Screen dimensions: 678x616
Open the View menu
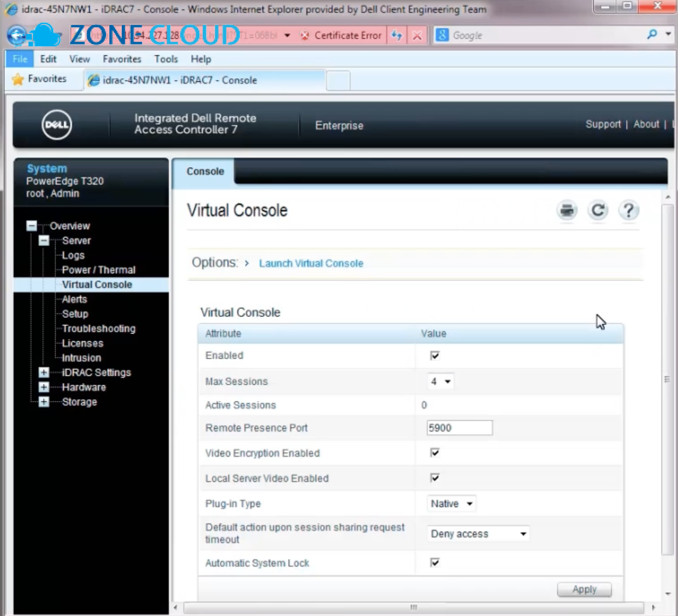(x=79, y=59)
